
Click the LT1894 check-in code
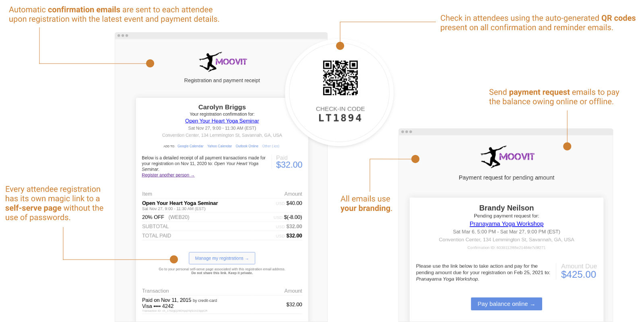pos(340,118)
